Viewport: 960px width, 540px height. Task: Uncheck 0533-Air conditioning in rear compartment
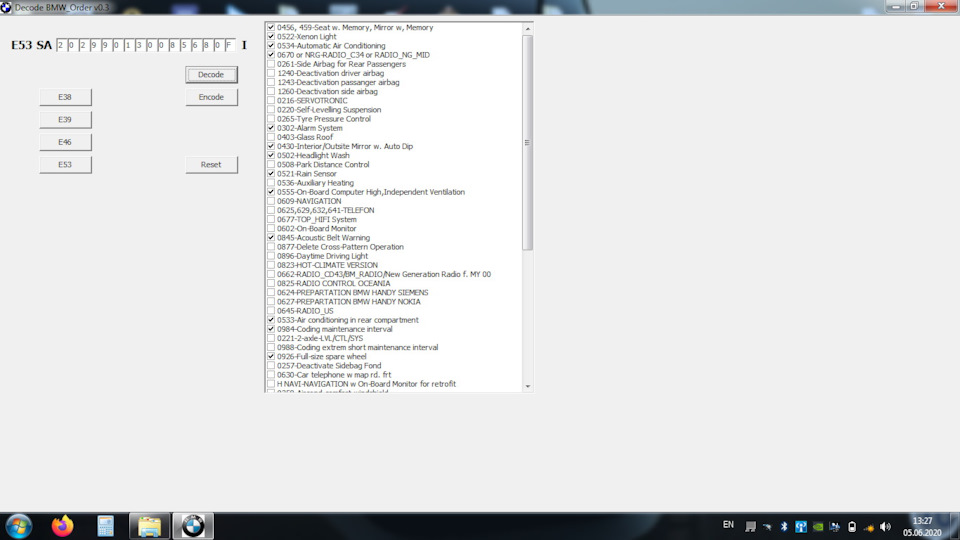271,320
